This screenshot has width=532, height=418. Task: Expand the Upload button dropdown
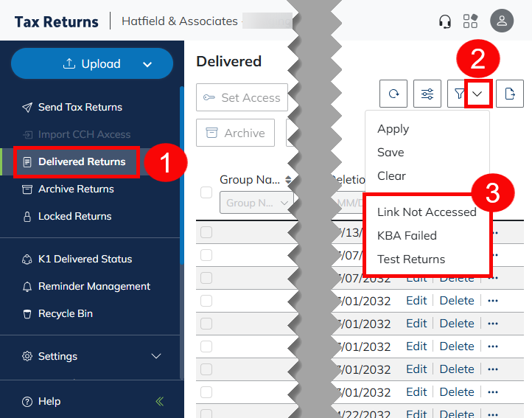[x=147, y=64]
